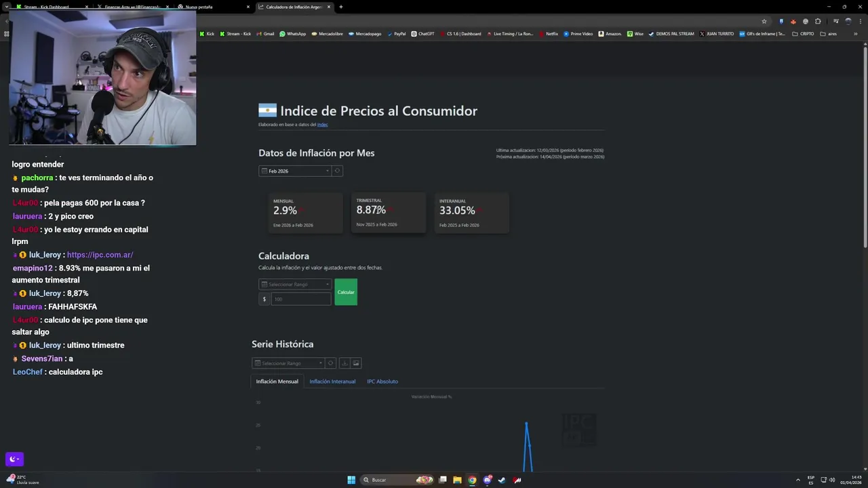The height and width of the screenshot is (488, 868).
Task: Open the indec source link
Action: coord(322,125)
